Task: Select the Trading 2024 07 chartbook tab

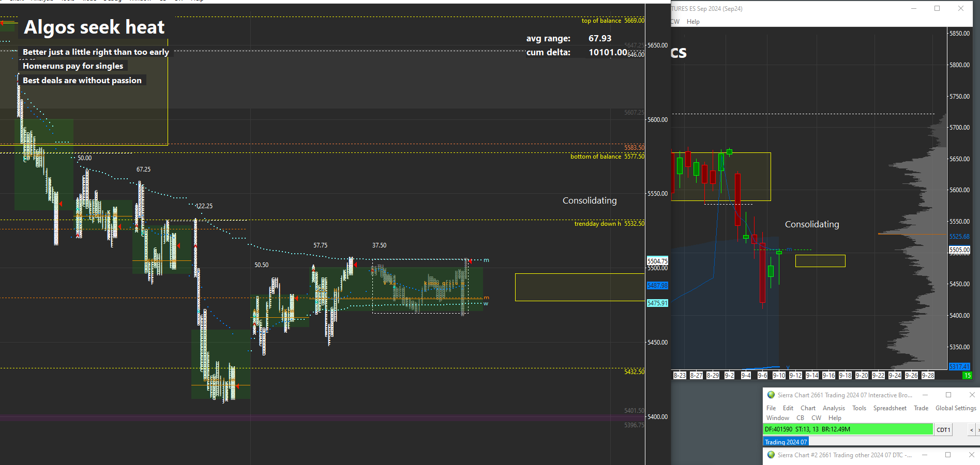Action: [x=786, y=442]
